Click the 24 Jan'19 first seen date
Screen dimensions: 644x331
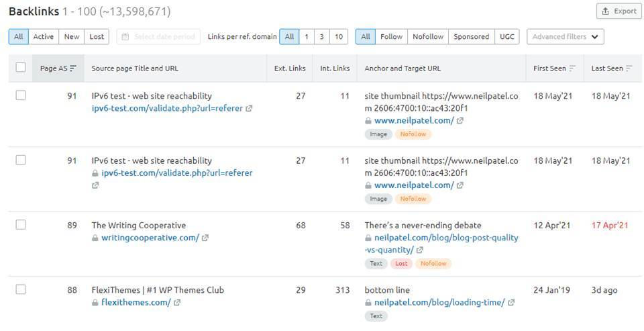[551, 290]
